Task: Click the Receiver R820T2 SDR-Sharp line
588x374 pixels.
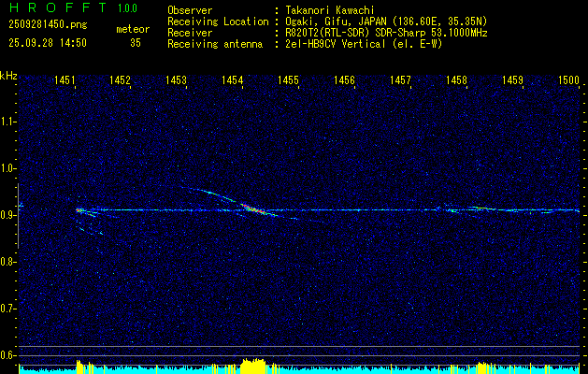Action: click(386, 33)
